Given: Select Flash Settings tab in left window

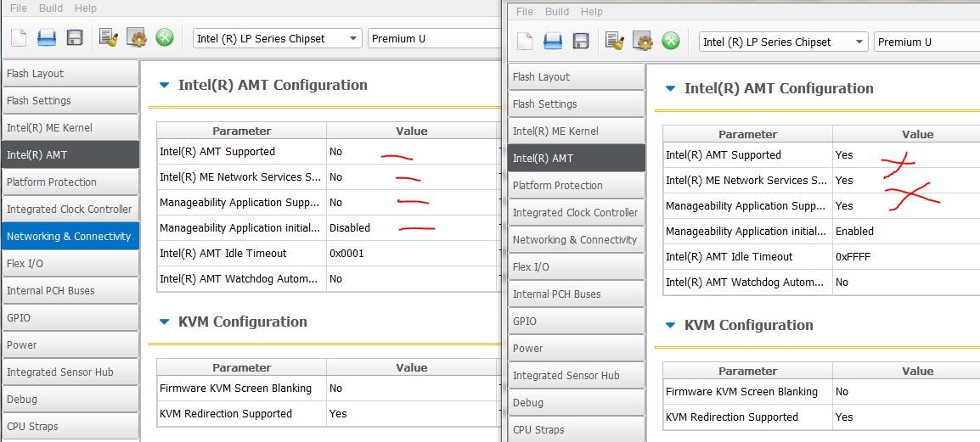Looking at the screenshot, I should click(70, 100).
